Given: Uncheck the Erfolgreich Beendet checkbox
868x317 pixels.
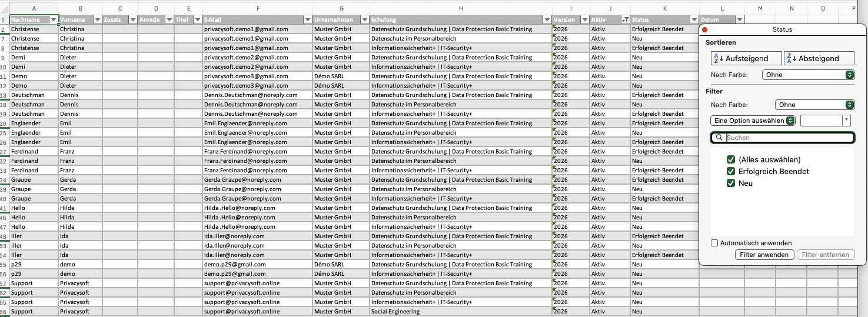Looking at the screenshot, I should click(731, 172).
